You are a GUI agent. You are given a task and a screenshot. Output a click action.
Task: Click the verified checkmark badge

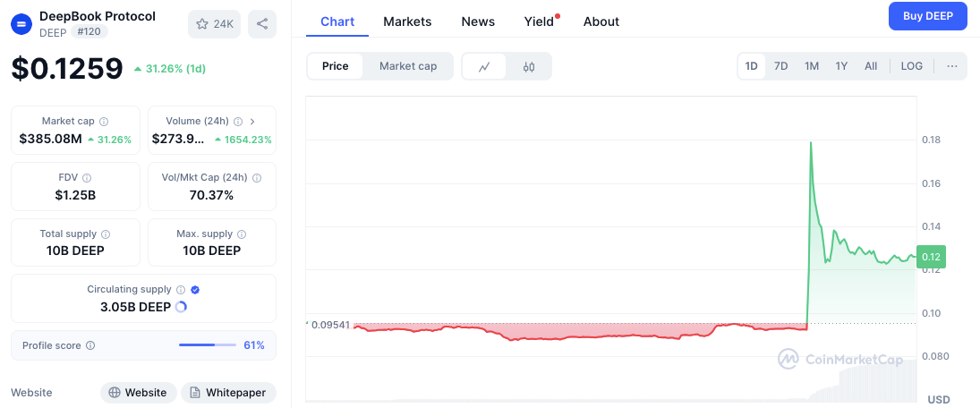click(195, 290)
